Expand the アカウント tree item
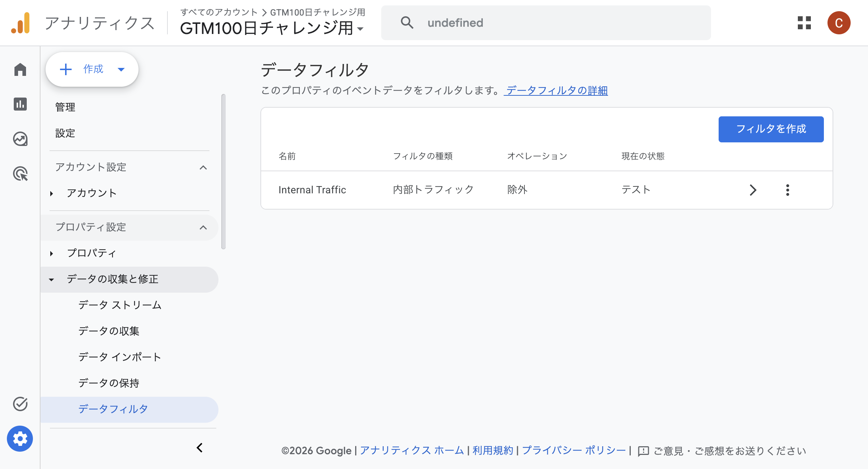 coord(51,193)
